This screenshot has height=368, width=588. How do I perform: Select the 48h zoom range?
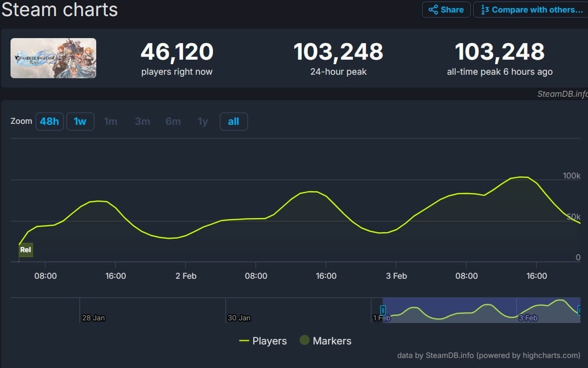[x=50, y=121]
